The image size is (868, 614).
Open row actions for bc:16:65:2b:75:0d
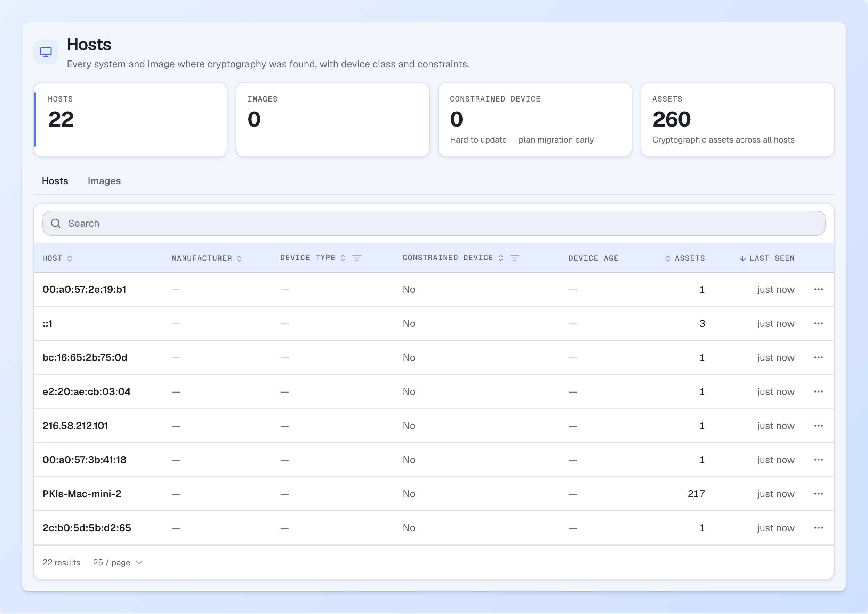[819, 358]
